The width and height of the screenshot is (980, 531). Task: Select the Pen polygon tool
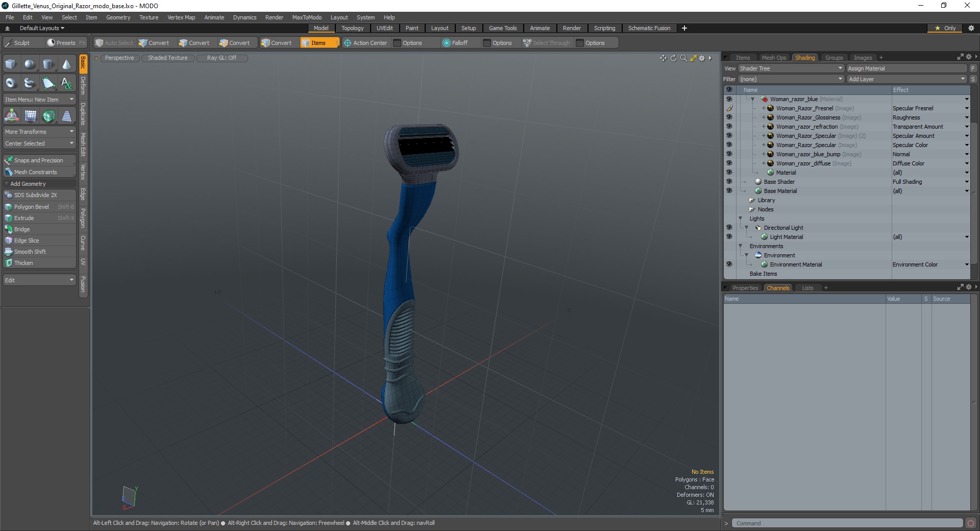coord(48,83)
